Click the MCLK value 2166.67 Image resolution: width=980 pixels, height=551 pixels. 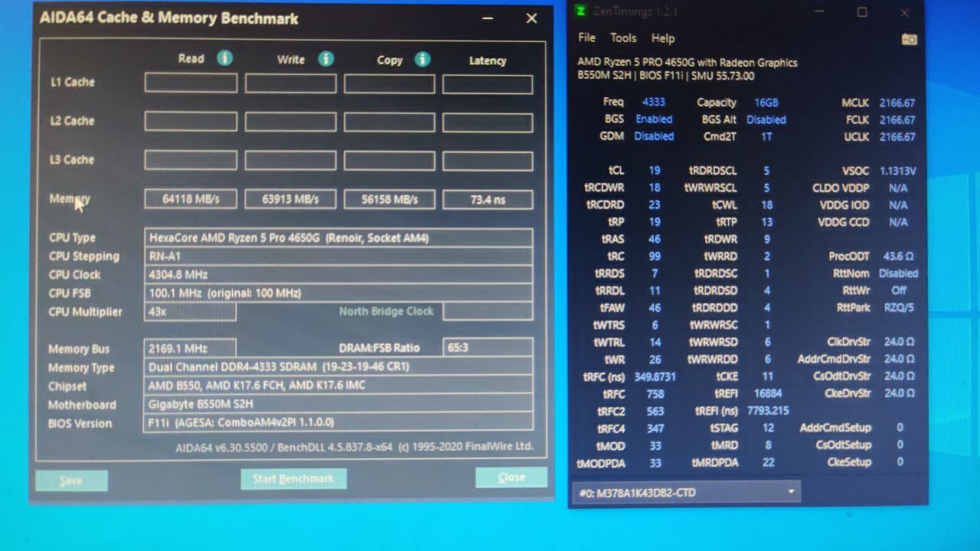point(897,103)
